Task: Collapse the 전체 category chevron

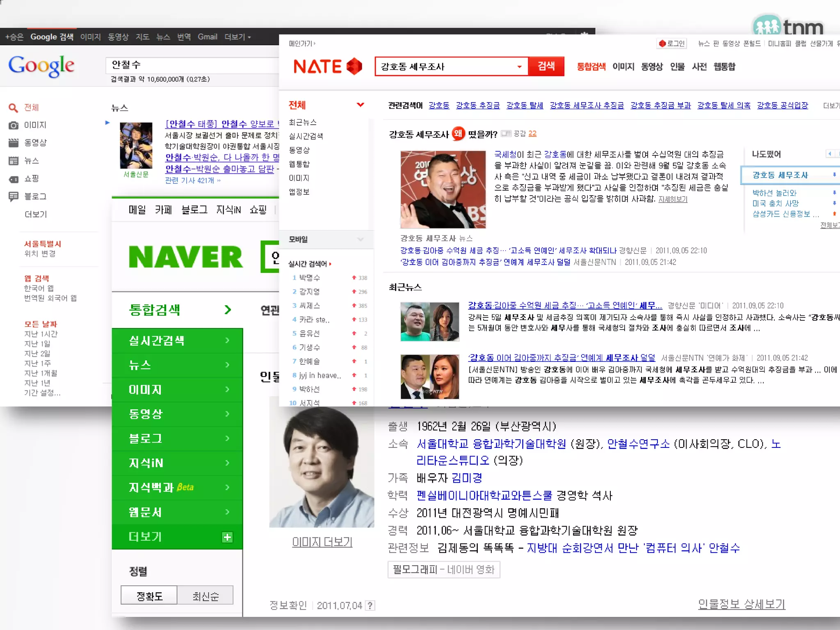Action: pos(360,105)
